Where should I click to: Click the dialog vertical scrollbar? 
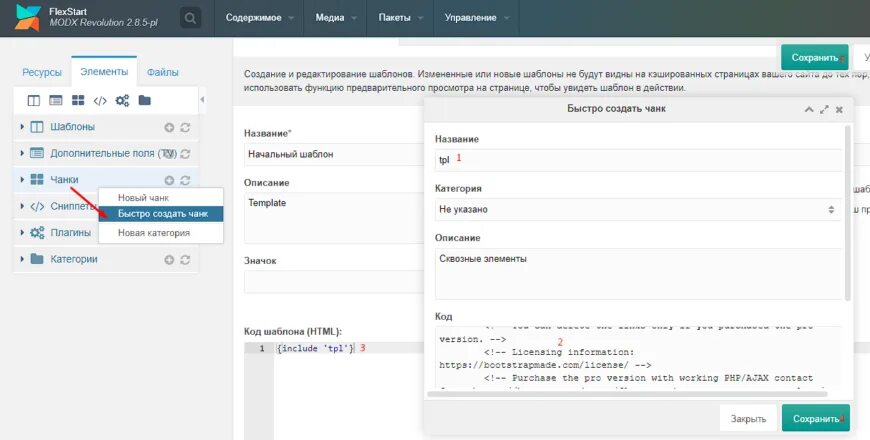pyautogui.click(x=847, y=214)
